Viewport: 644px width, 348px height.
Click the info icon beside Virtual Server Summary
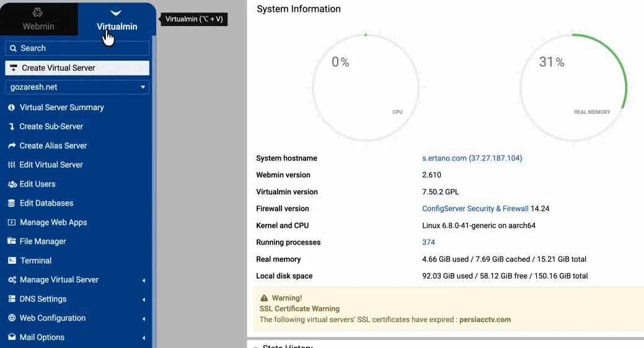click(11, 108)
